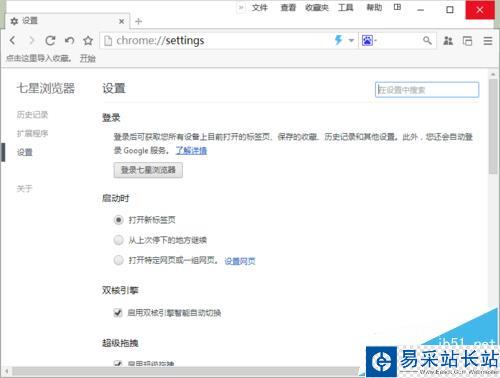Click the horizontal scrollbar left arrow
Image resolution: width=500 pixels, height=378 pixels.
(6, 371)
